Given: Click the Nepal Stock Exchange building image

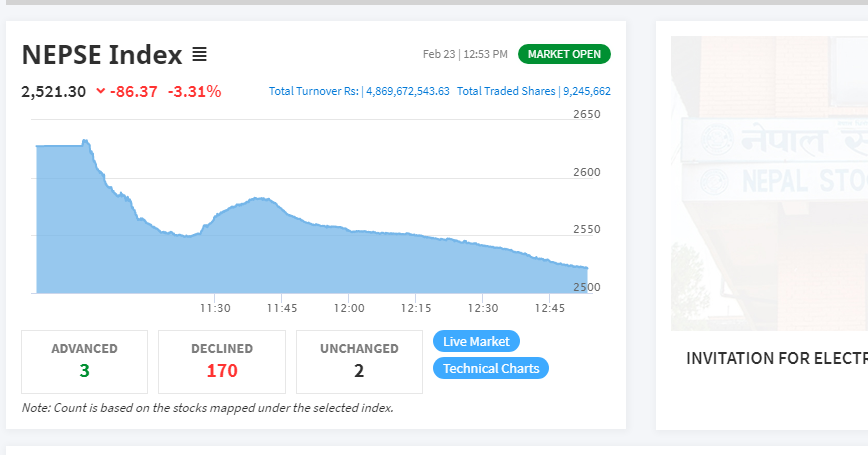Looking at the screenshot, I should [769, 183].
